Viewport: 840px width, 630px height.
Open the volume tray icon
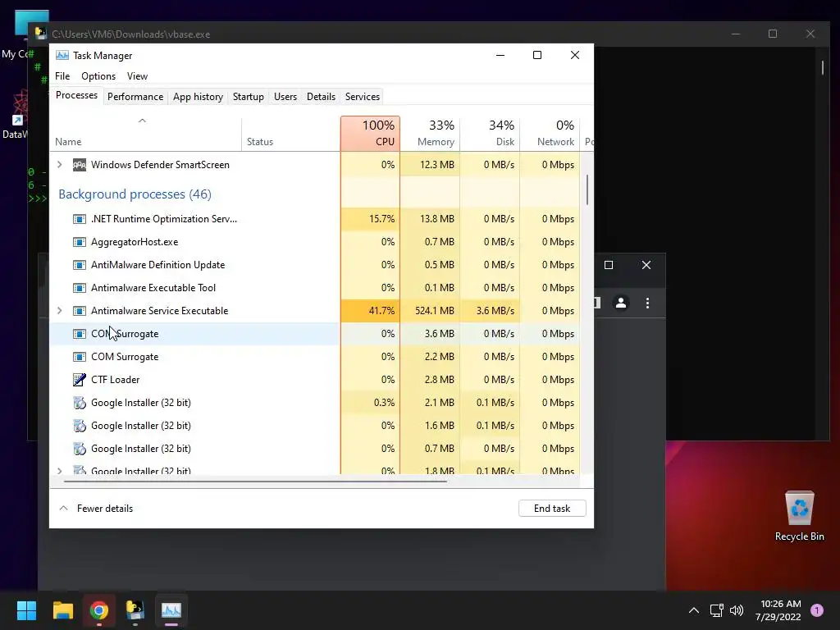pyautogui.click(x=737, y=610)
